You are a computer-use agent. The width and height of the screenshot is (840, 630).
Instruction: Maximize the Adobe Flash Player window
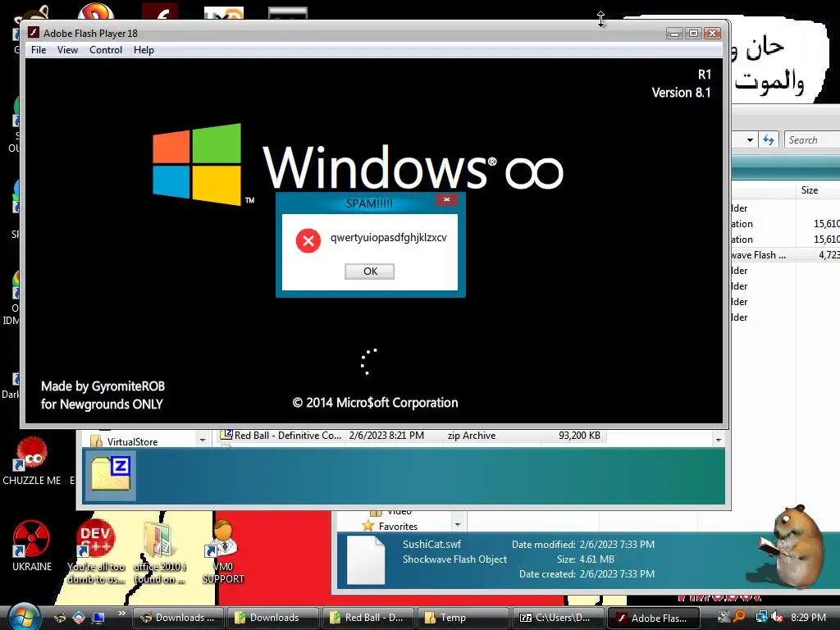(x=693, y=33)
